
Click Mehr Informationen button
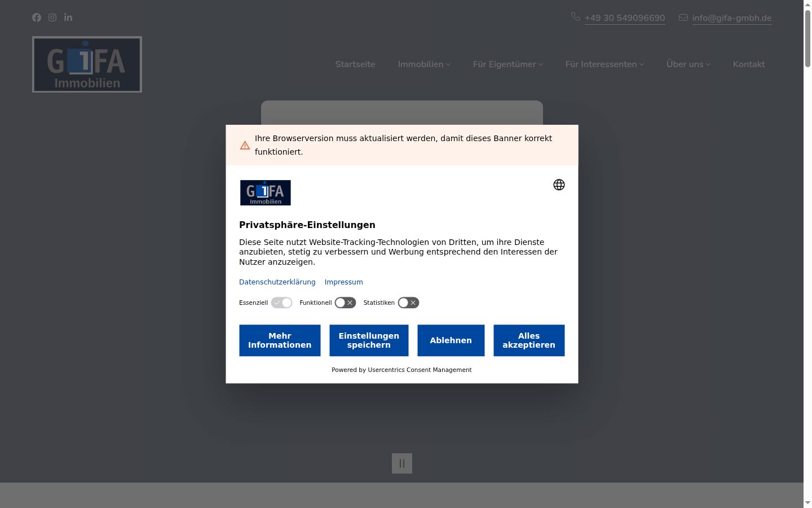280,340
